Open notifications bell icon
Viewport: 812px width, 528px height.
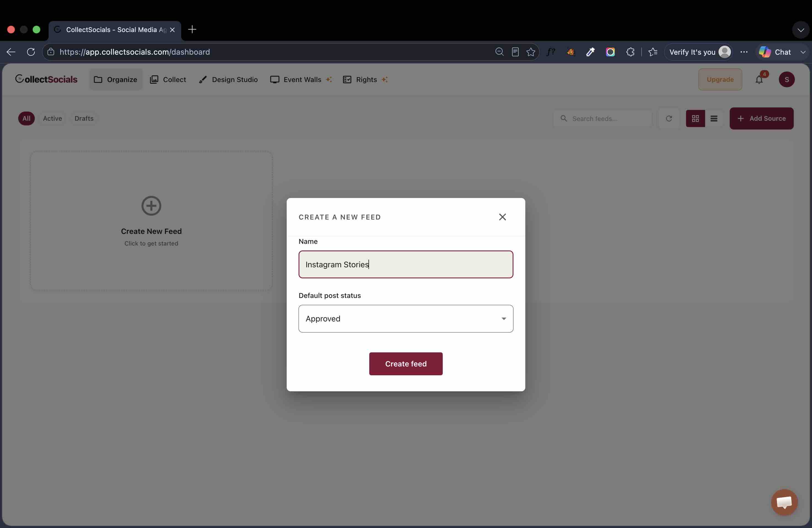point(759,80)
